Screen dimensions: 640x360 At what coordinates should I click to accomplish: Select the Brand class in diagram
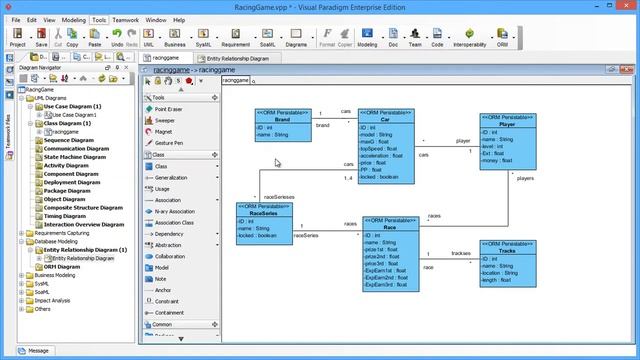point(283,125)
